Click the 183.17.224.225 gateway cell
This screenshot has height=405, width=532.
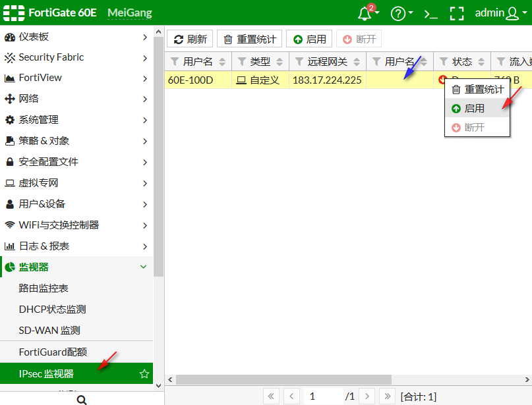pyautogui.click(x=327, y=80)
